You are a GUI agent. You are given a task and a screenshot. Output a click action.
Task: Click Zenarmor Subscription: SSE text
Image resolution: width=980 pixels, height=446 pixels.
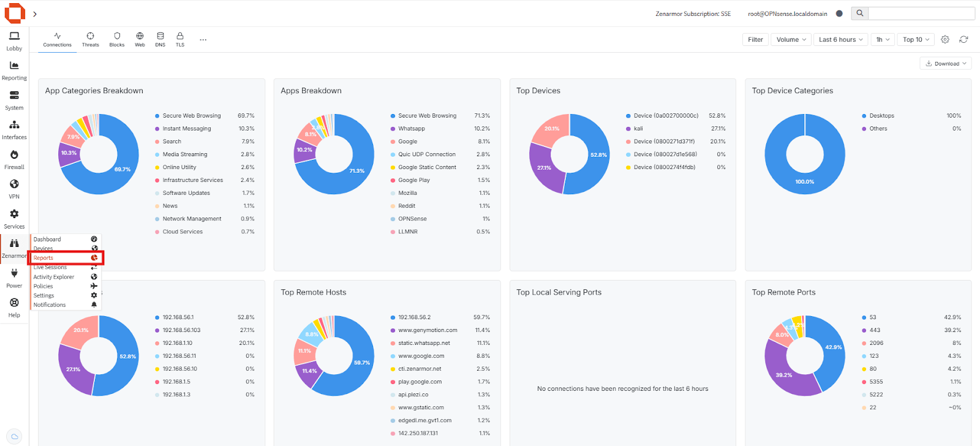693,13
